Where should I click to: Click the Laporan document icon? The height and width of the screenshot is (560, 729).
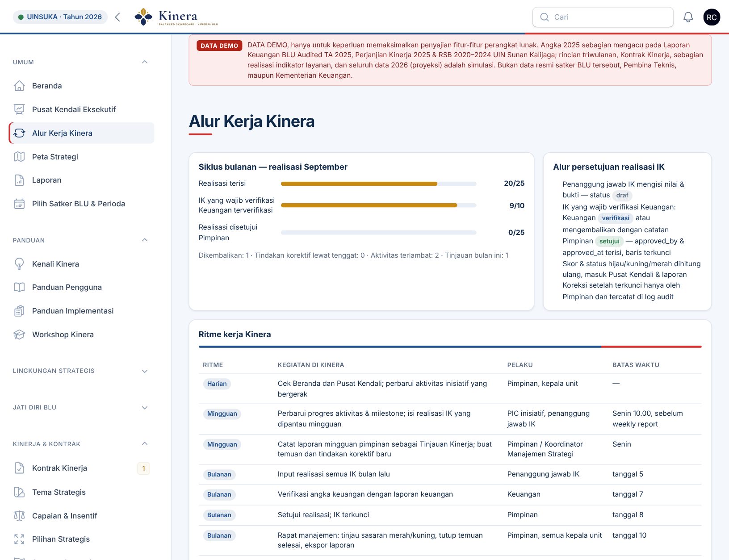point(19,180)
